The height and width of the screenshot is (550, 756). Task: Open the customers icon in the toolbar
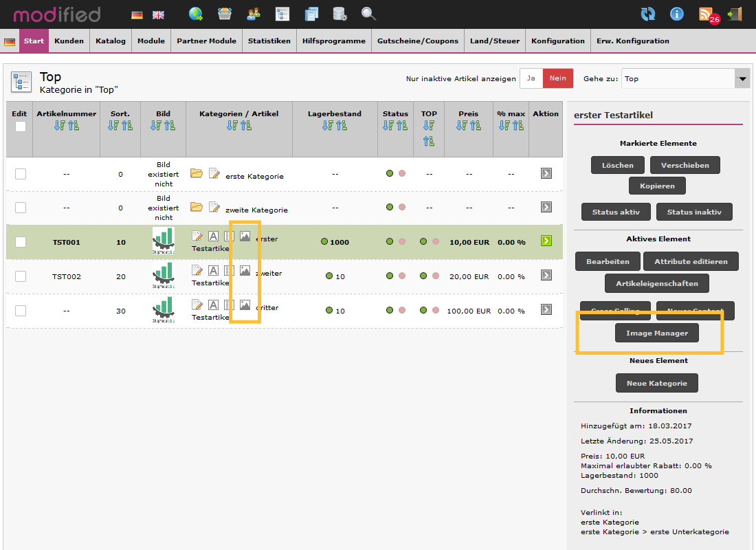point(254,14)
